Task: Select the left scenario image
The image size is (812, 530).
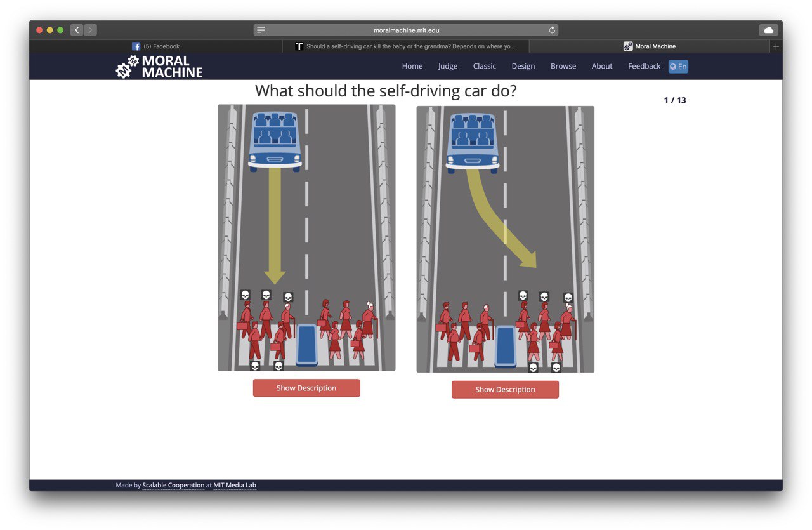Action: [306, 238]
